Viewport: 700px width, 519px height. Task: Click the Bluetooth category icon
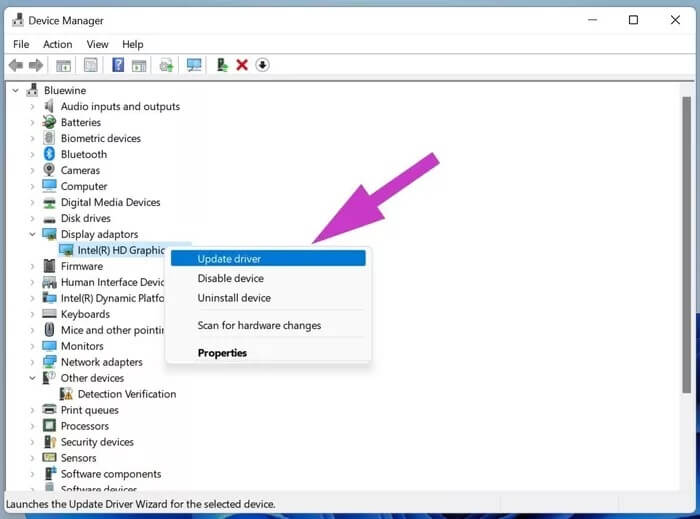click(x=49, y=154)
